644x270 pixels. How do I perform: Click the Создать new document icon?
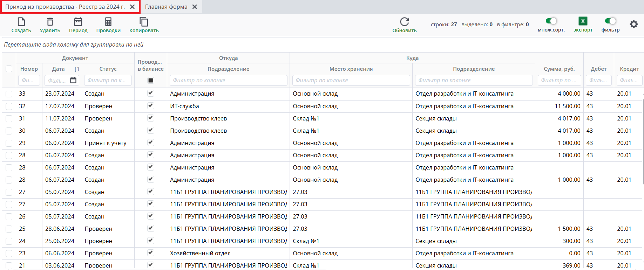21,22
